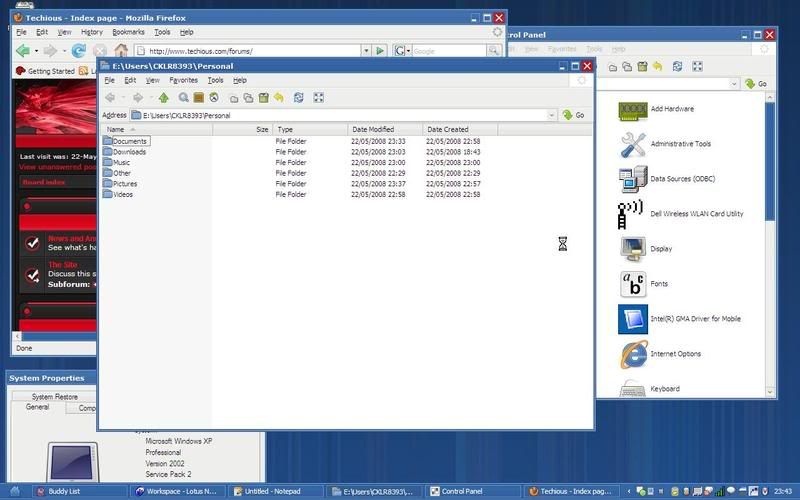The width and height of the screenshot is (800, 500).
Task: Open Explorer Favorites menu
Action: pos(183,80)
